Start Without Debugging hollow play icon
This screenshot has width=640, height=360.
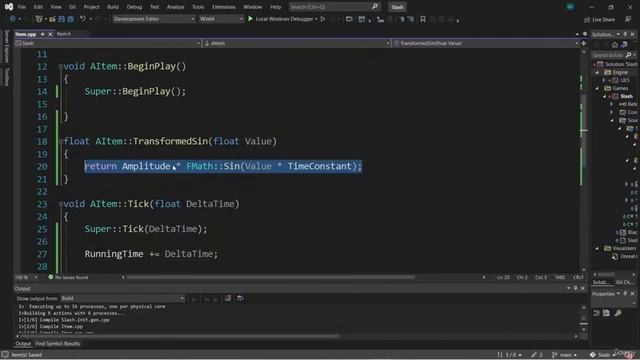323,19
